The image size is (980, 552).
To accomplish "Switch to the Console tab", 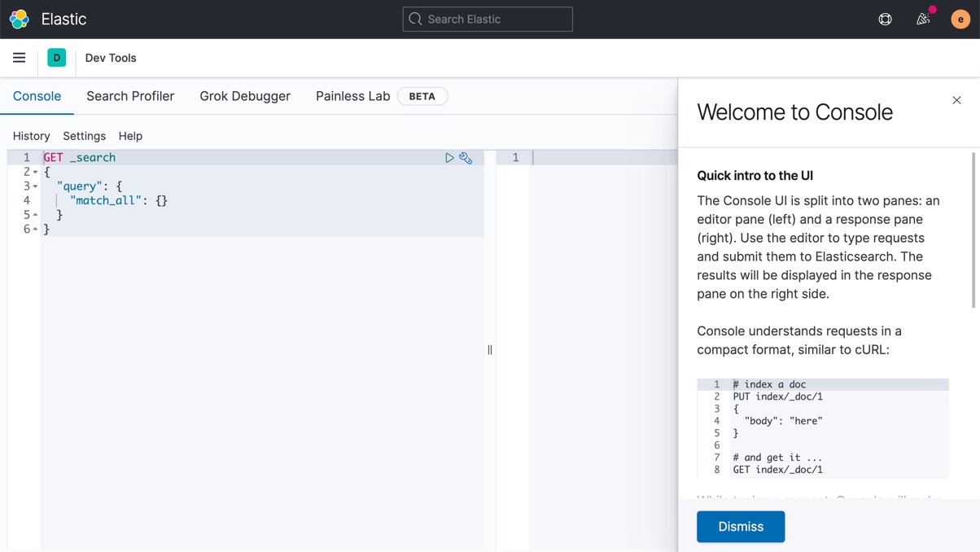I will (37, 96).
